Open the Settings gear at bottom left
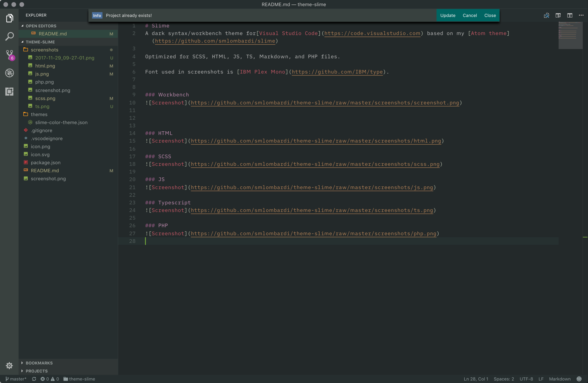The width and height of the screenshot is (588, 383). [x=9, y=365]
